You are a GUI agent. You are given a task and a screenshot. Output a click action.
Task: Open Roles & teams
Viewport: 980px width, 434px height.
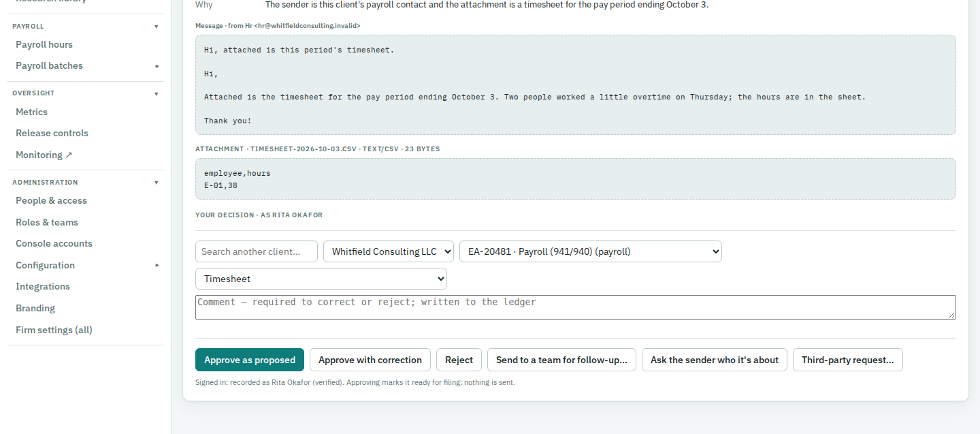pyautogui.click(x=47, y=222)
